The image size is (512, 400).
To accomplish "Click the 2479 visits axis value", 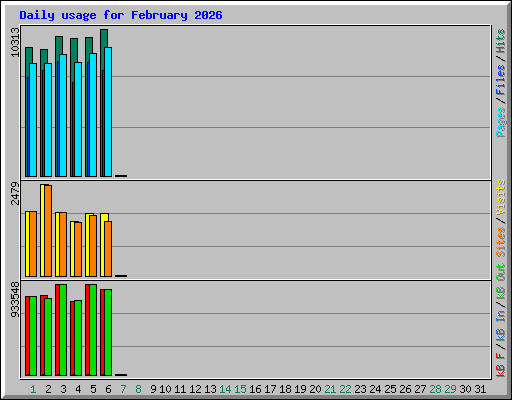I will [x=15, y=193].
